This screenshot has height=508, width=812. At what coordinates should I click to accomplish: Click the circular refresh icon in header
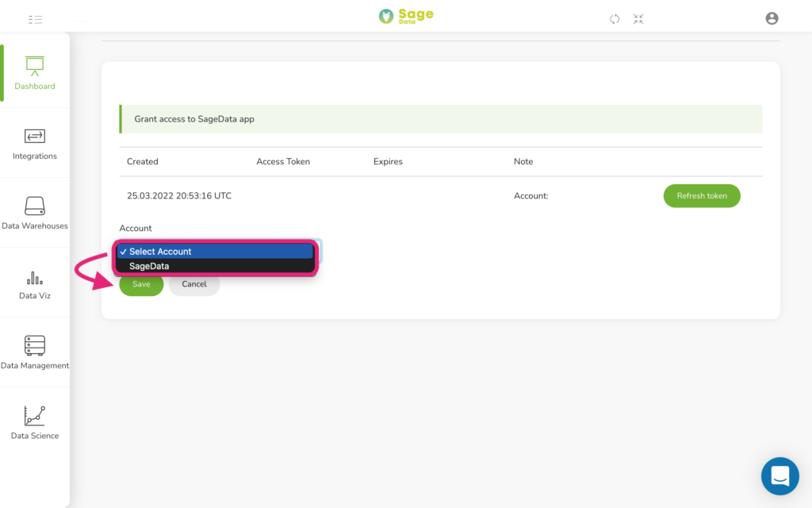coord(615,19)
